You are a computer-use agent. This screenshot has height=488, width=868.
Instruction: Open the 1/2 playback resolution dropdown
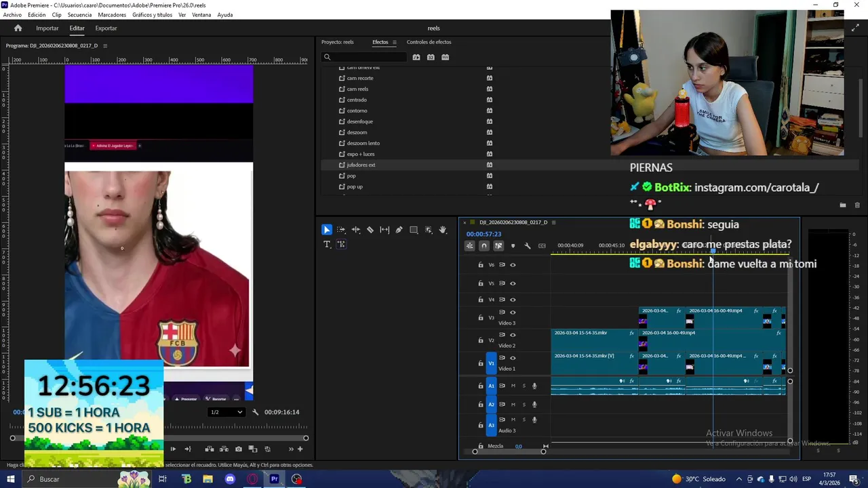tap(226, 412)
